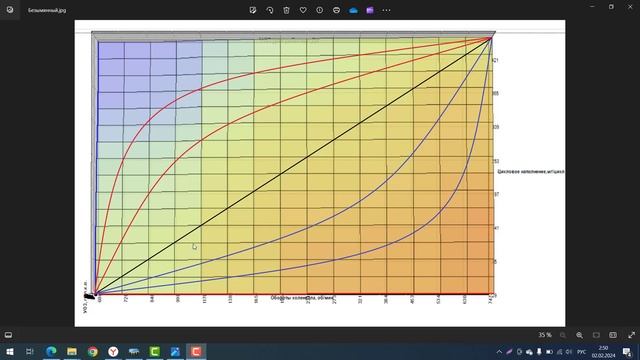The height and width of the screenshot is (360, 640).
Task: Rotate the image with the rotate icon
Action: pyautogui.click(x=269, y=10)
